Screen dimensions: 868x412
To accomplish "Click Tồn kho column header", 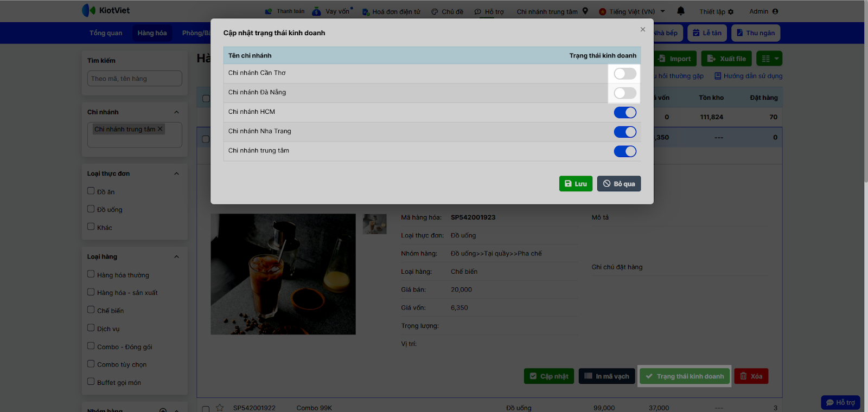I will (x=711, y=98).
